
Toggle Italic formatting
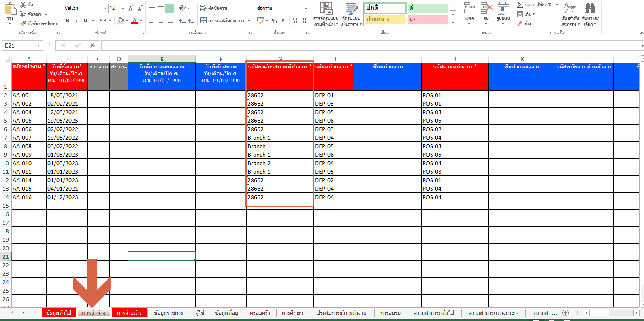[x=77, y=21]
